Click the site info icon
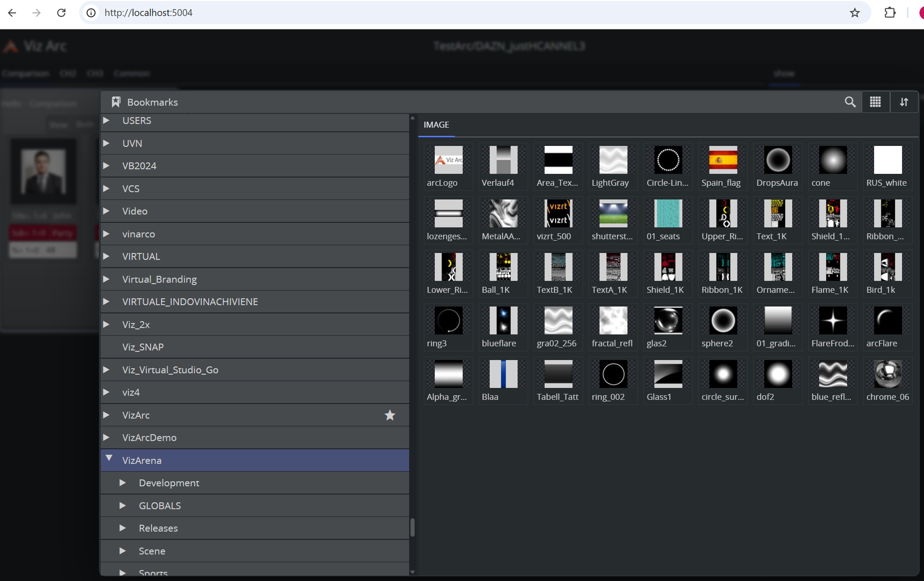The height and width of the screenshot is (581, 924). (x=91, y=13)
